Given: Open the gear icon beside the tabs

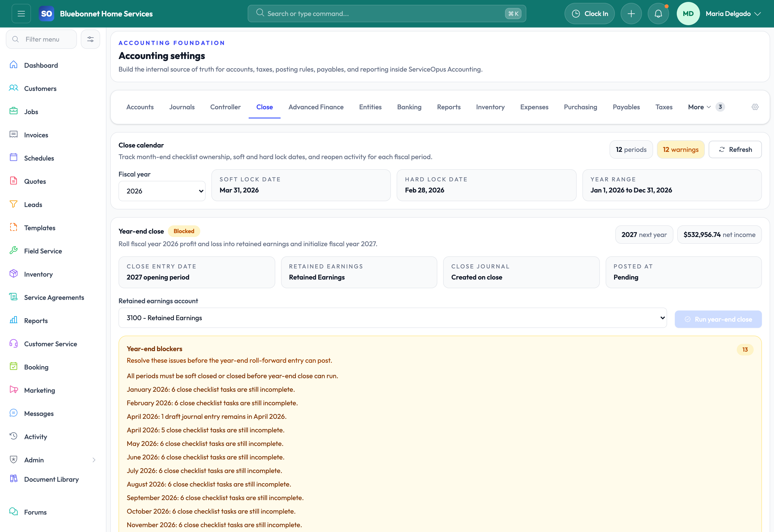Looking at the screenshot, I should pyautogui.click(x=755, y=107).
